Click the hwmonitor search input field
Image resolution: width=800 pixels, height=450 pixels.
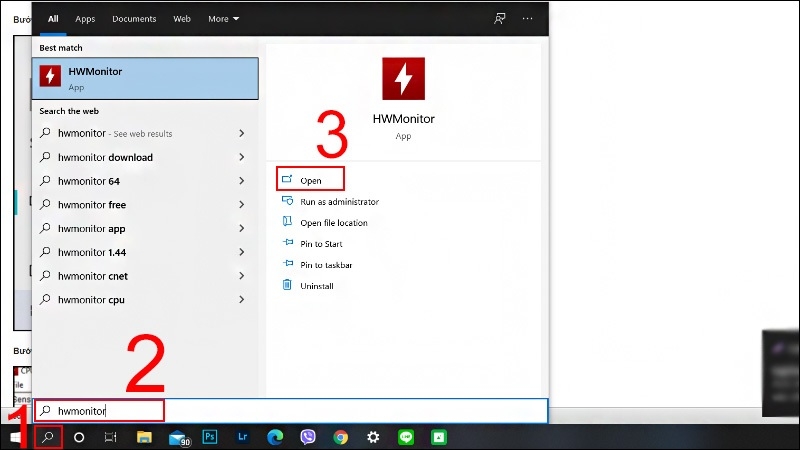click(x=291, y=411)
